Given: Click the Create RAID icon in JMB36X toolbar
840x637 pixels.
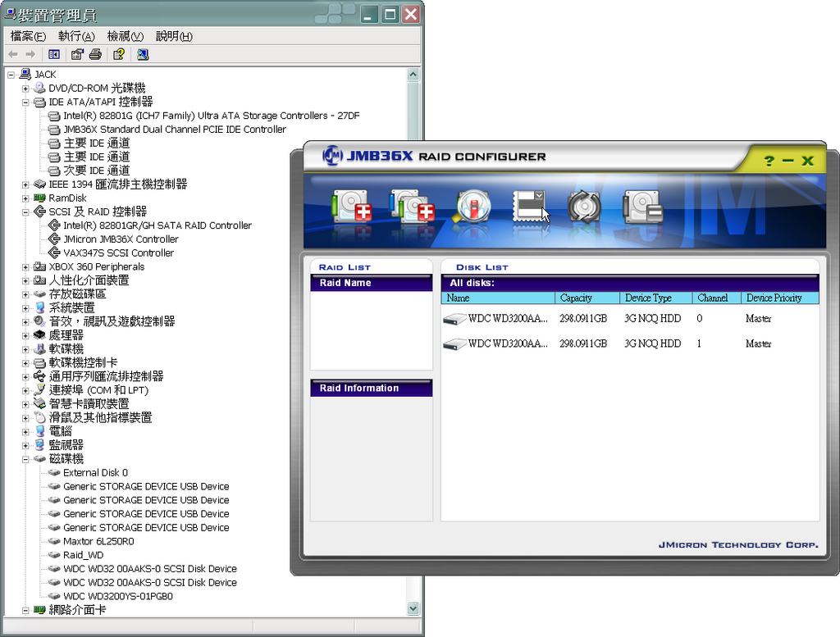Looking at the screenshot, I should click(352, 206).
